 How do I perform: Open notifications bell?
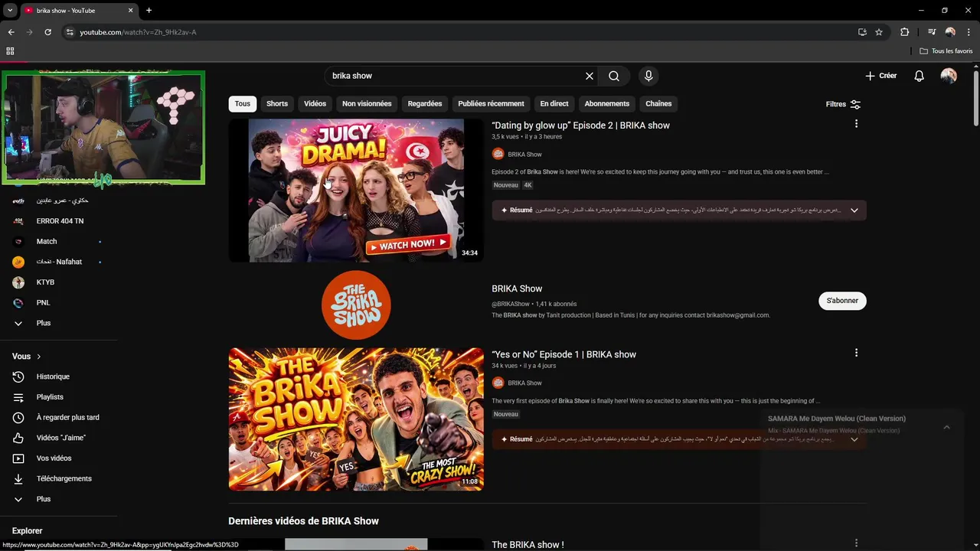tap(920, 76)
